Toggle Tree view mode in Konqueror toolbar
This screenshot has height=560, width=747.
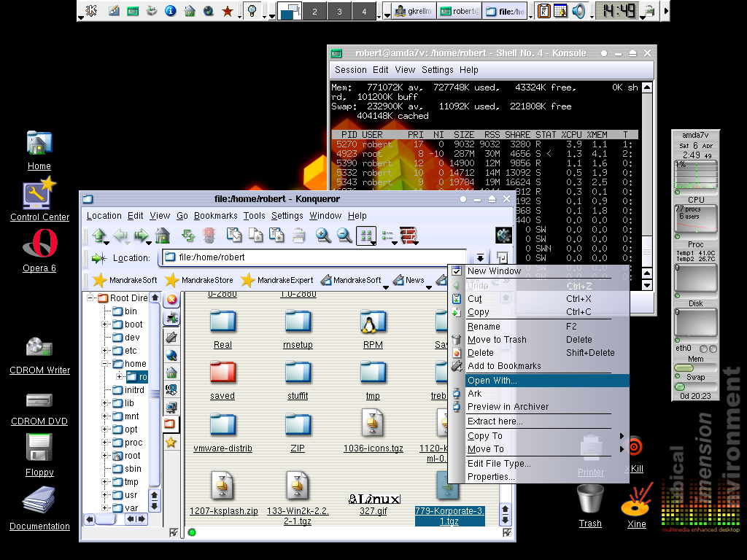click(x=388, y=236)
